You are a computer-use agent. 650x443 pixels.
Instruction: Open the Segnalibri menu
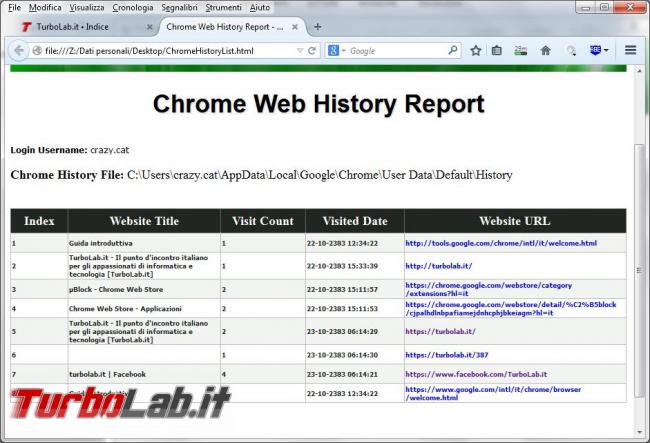179,7
